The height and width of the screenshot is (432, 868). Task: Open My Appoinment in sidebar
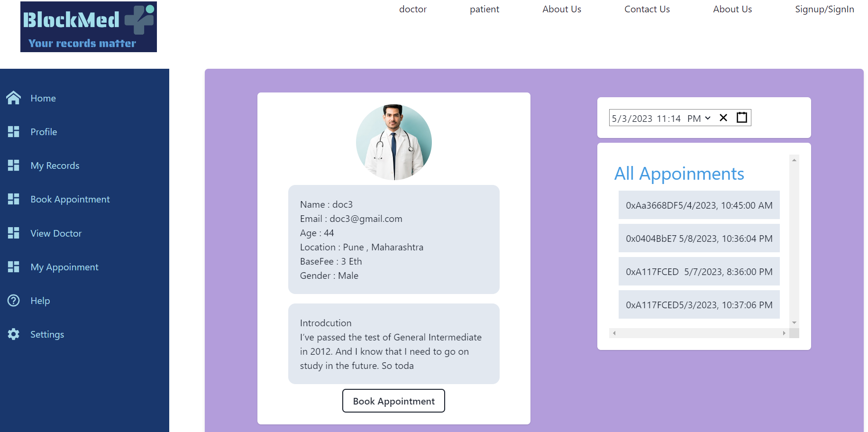tap(64, 267)
